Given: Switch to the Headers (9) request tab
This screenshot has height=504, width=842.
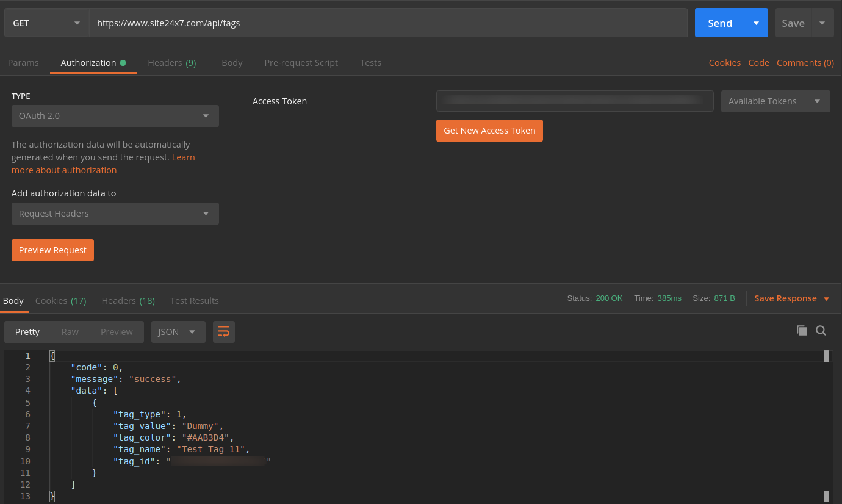Looking at the screenshot, I should [x=171, y=63].
